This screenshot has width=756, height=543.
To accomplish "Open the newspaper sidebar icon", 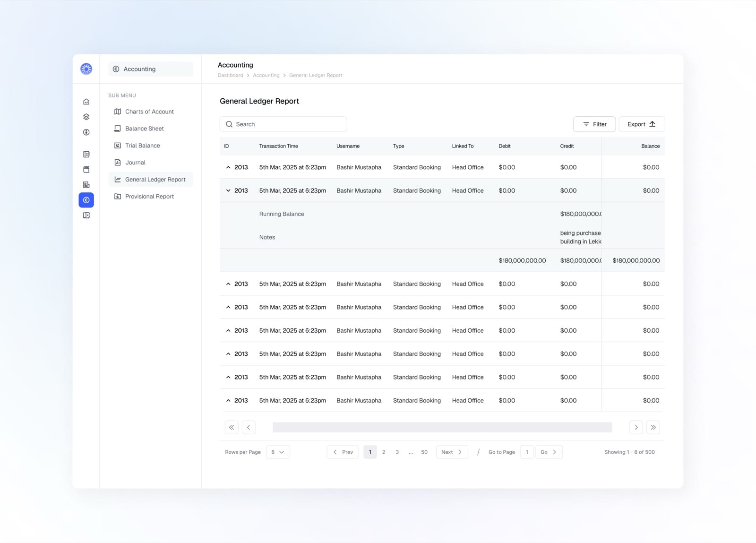I will coord(86,185).
